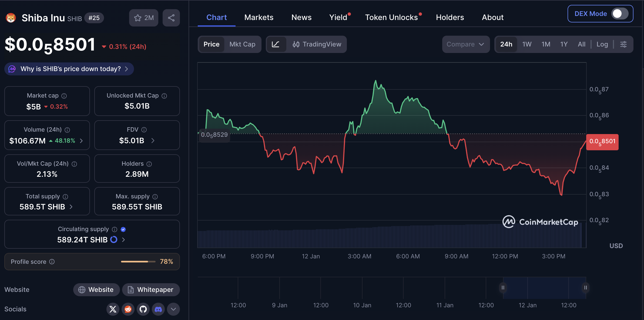
Task: Expand Total supply details
Action: click(x=71, y=207)
